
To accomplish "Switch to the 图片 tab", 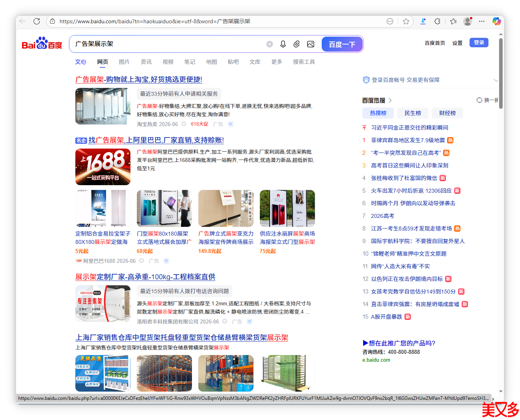I will (x=124, y=62).
